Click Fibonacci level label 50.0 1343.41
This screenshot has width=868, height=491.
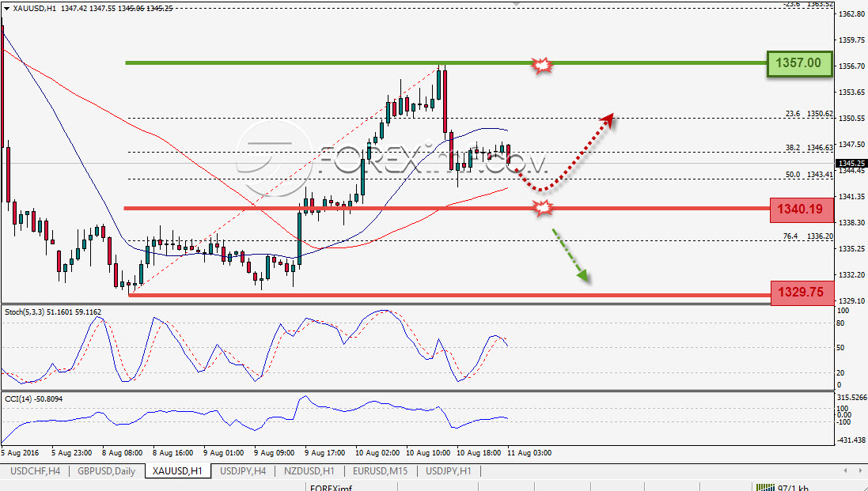coord(809,175)
